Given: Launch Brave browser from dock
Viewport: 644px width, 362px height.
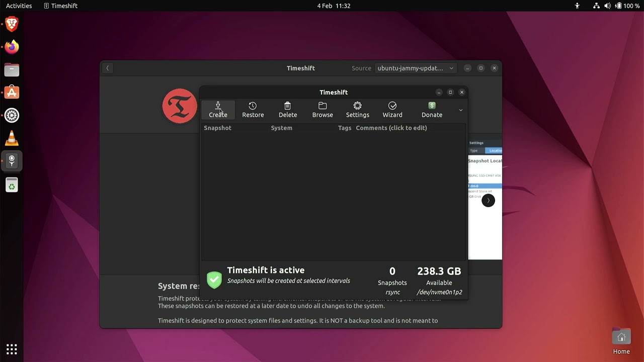Looking at the screenshot, I should pos(12,24).
